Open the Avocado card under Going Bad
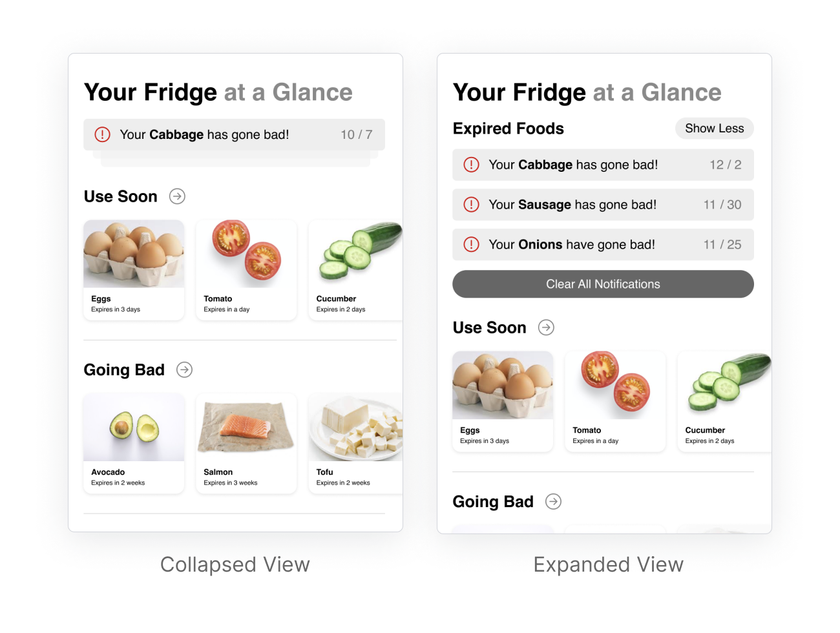The image size is (840, 633). (134, 443)
